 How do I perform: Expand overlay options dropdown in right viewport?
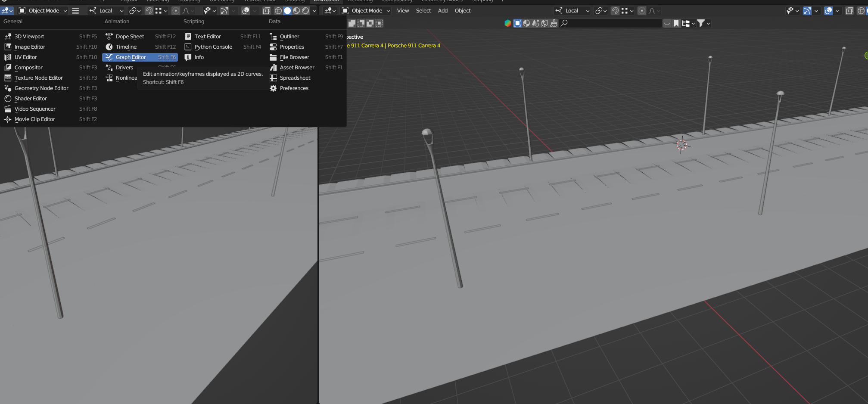click(837, 11)
